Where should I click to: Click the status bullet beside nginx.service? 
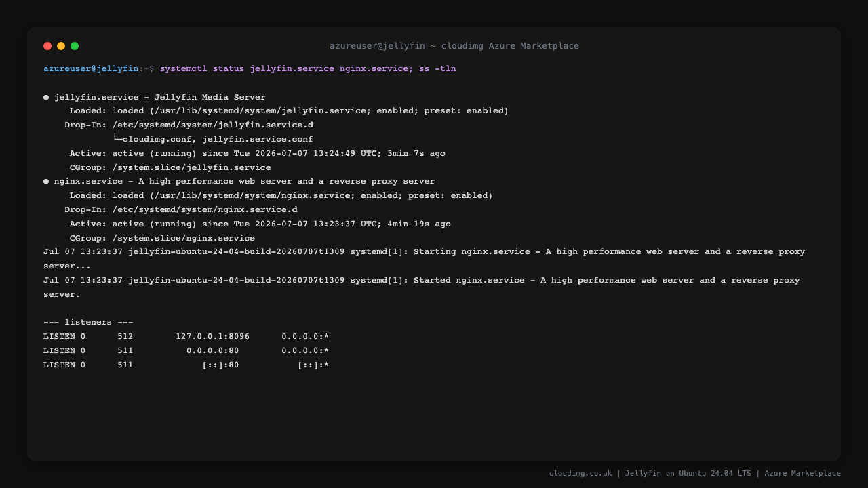pos(46,181)
